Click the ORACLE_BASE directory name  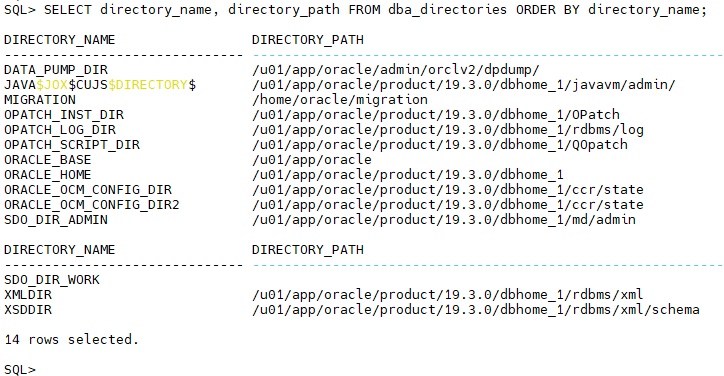pyautogui.click(x=48, y=160)
